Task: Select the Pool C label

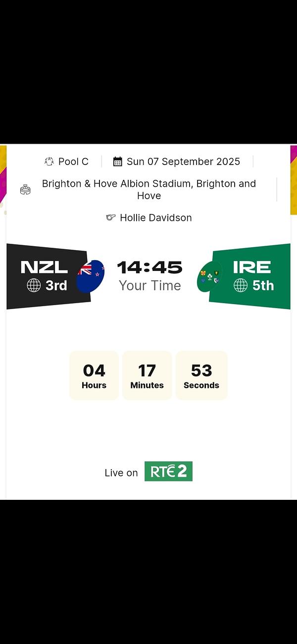Action: pyautogui.click(x=73, y=161)
